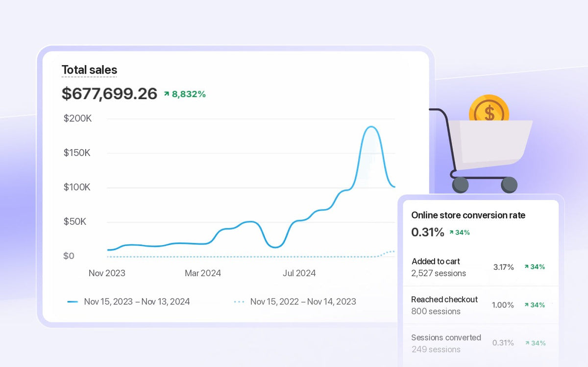
Task: Click the $677,699.26 total sales amount
Action: [109, 94]
